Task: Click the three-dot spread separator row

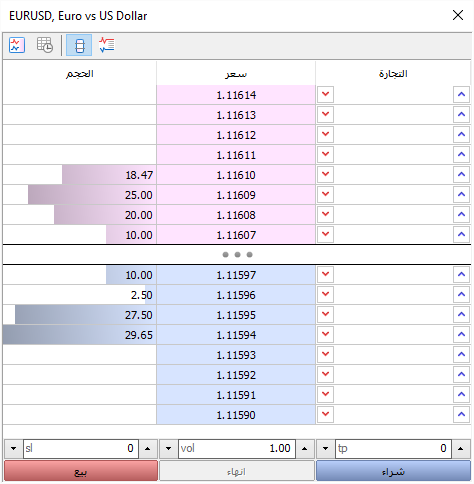Action: 237,255
